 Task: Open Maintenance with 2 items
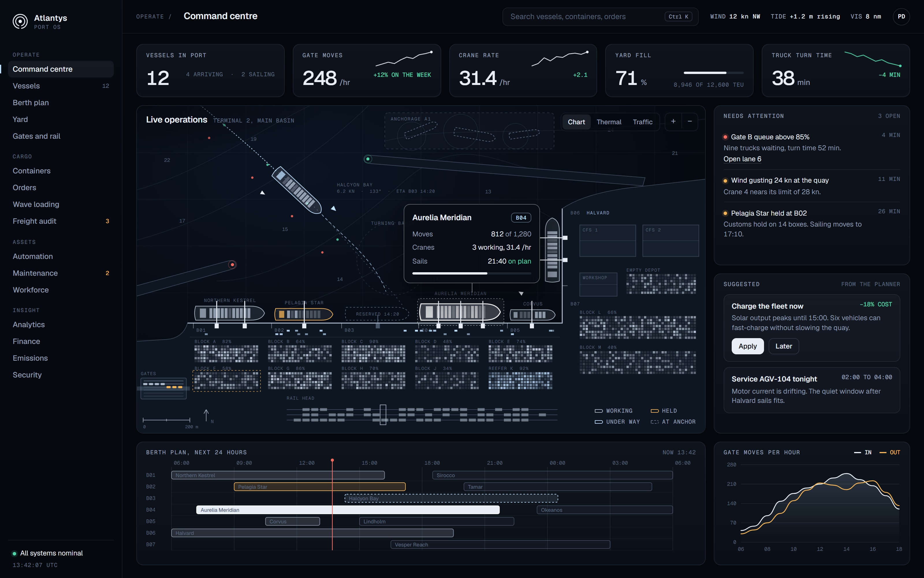61,273
